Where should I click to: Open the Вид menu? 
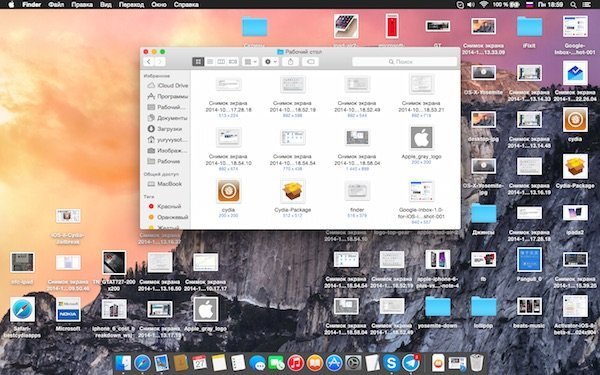pos(106,5)
